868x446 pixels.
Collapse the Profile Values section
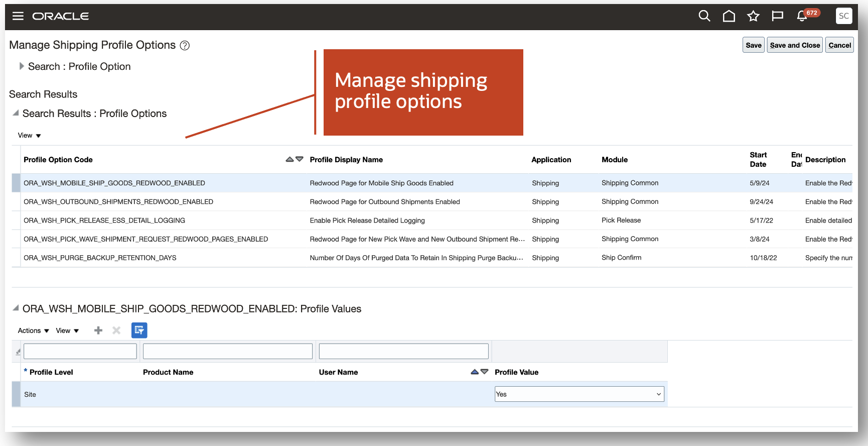point(16,308)
